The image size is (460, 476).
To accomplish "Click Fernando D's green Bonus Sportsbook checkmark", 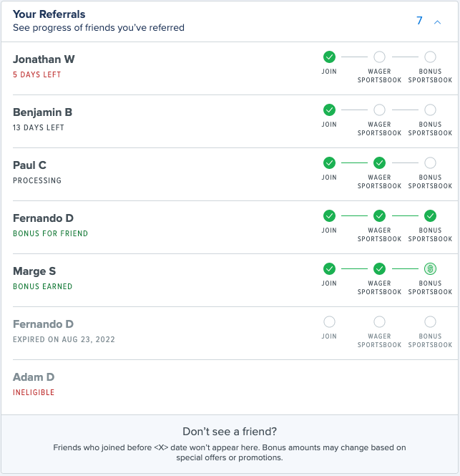I will click(x=430, y=215).
